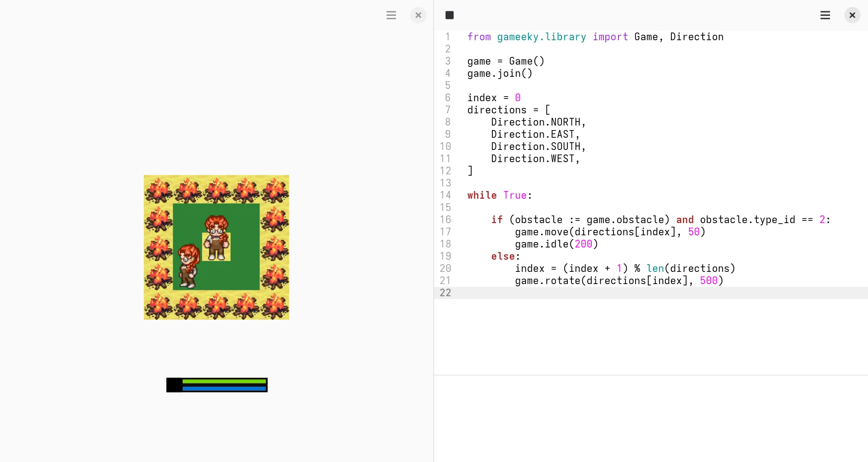Click the blue energy bar
The image size is (868, 462).
click(x=224, y=388)
